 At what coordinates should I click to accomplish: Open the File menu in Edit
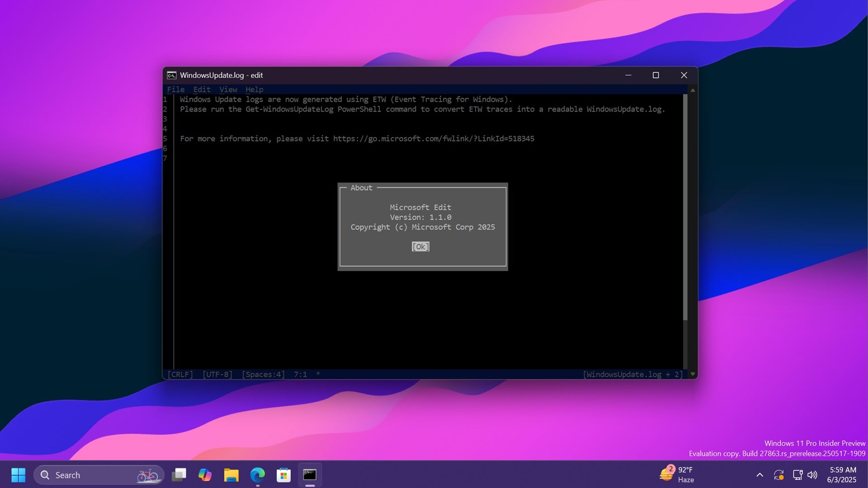click(x=176, y=89)
